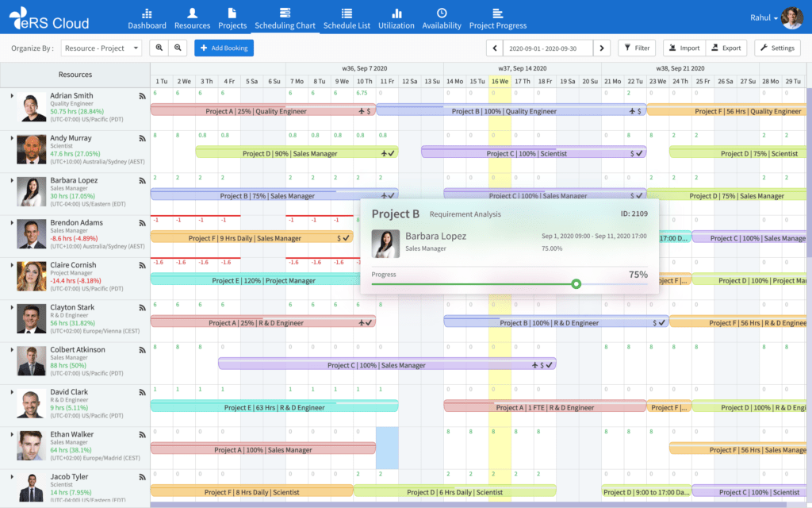Image resolution: width=812 pixels, height=508 pixels.
Task: Go to the Resources tab
Action: [192, 19]
